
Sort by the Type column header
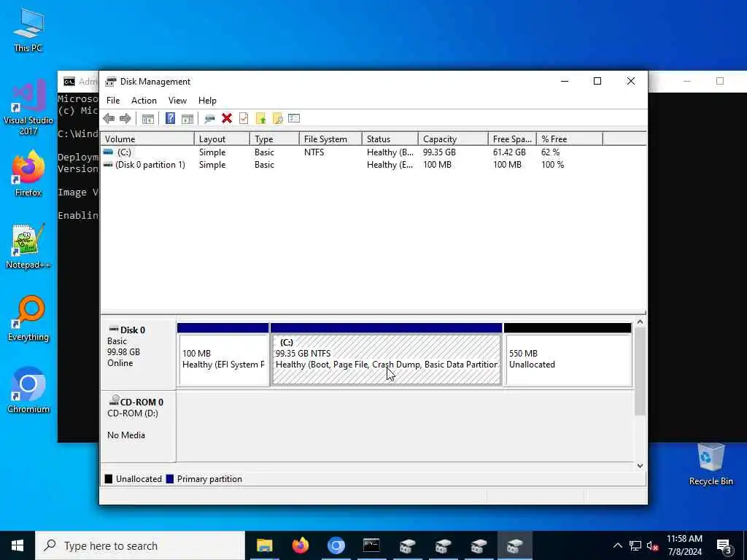[274, 139]
